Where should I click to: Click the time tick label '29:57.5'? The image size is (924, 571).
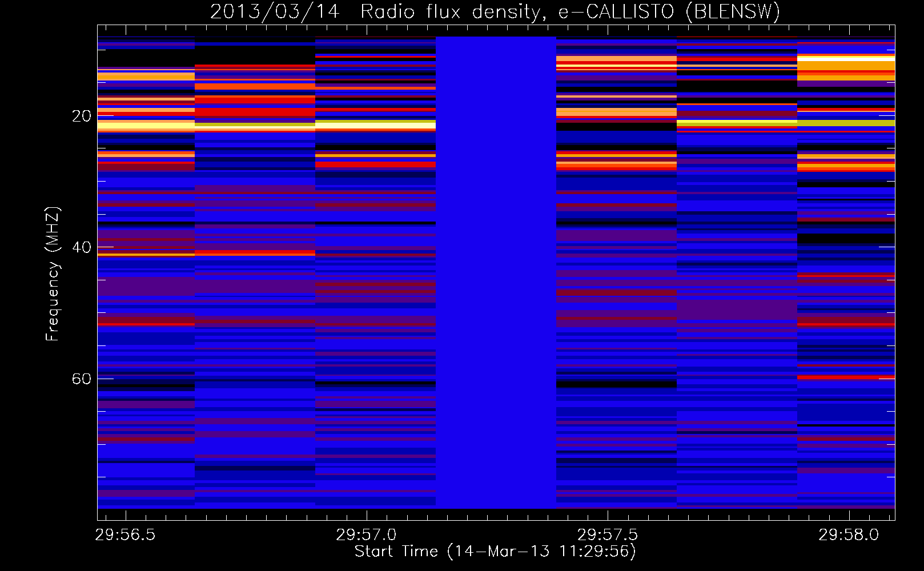coord(608,534)
